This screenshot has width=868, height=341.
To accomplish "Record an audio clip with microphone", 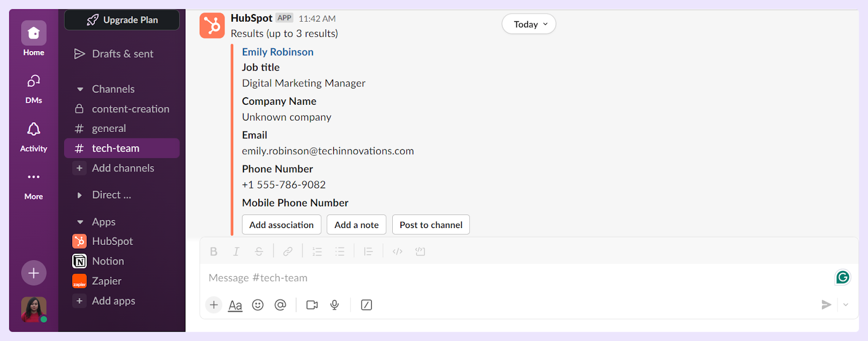I will [x=335, y=305].
